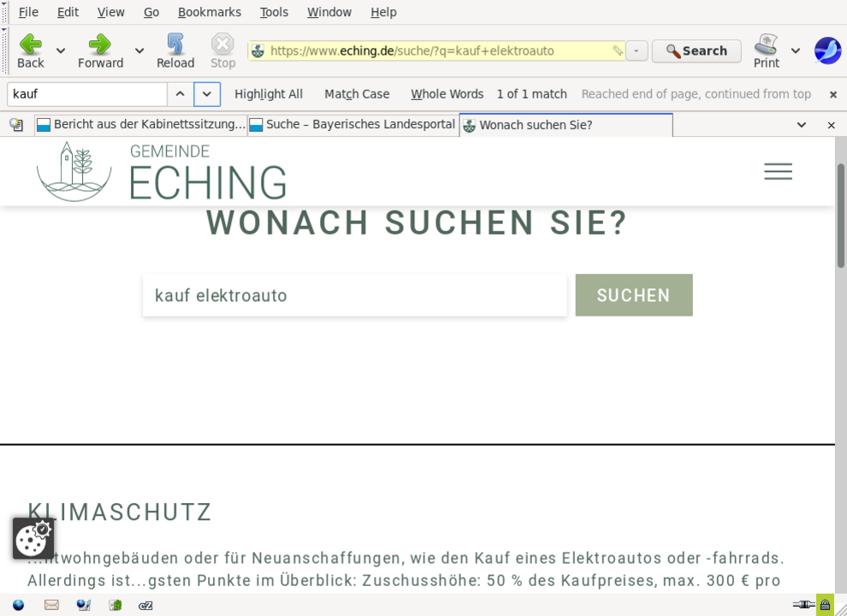
Task: Expand the Print options dropdown arrow
Action: [796, 51]
